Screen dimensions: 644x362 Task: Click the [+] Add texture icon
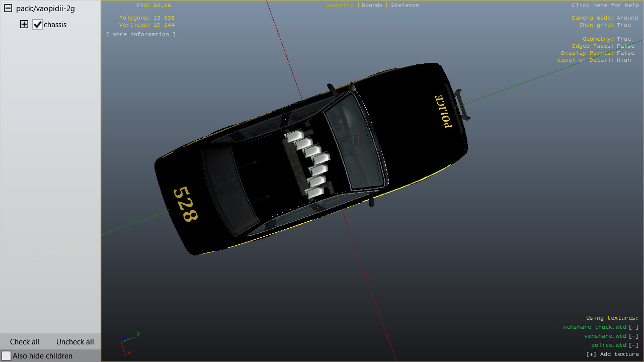point(592,354)
